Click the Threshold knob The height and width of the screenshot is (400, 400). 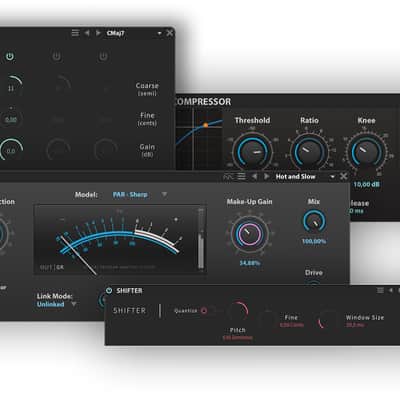[252, 152]
